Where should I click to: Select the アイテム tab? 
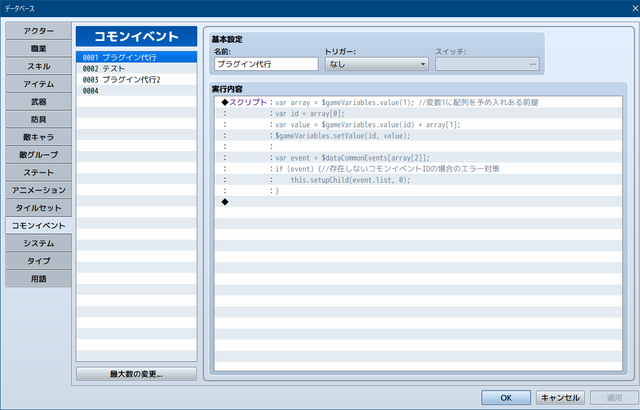[38, 84]
